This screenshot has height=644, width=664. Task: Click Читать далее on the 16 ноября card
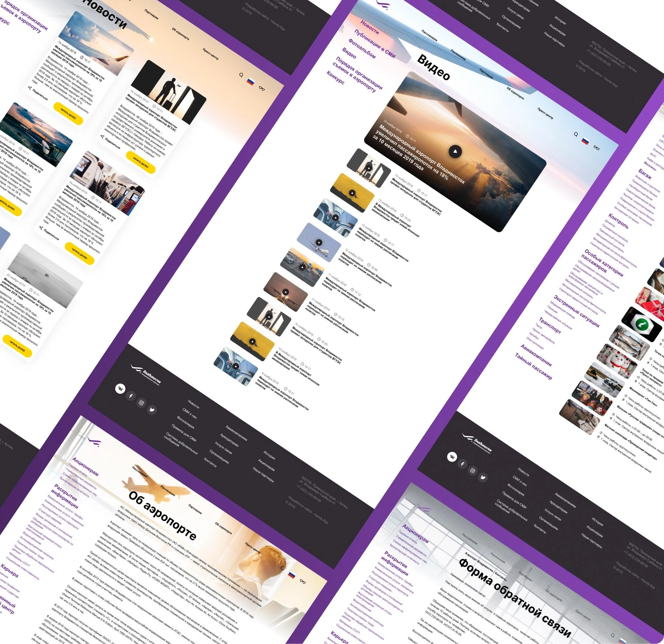pos(141,163)
